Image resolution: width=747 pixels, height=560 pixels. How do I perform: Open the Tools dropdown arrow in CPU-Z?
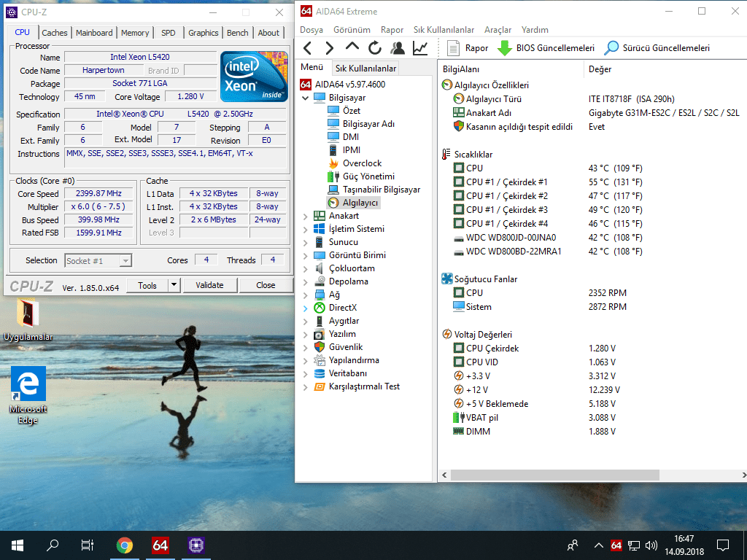tap(174, 285)
